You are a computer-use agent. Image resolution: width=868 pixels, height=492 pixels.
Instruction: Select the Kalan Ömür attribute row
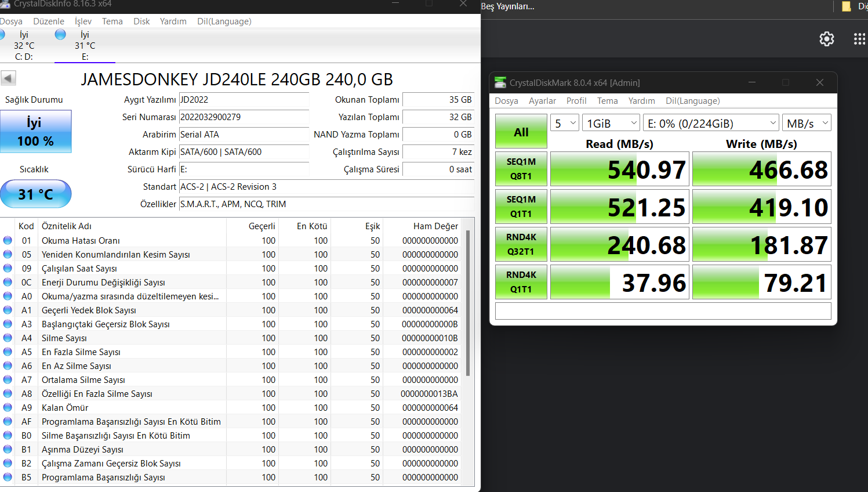[x=232, y=407]
